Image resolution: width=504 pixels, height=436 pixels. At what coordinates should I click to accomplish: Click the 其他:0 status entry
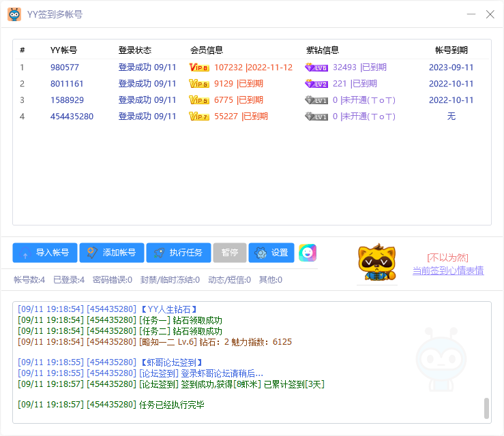[271, 280]
